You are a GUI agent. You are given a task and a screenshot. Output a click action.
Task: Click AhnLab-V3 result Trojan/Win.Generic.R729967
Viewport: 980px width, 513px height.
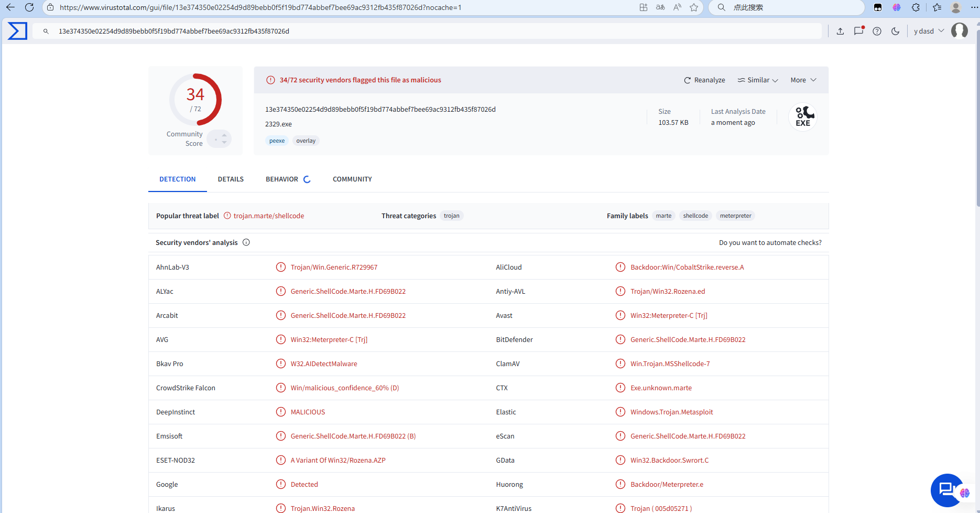334,268
